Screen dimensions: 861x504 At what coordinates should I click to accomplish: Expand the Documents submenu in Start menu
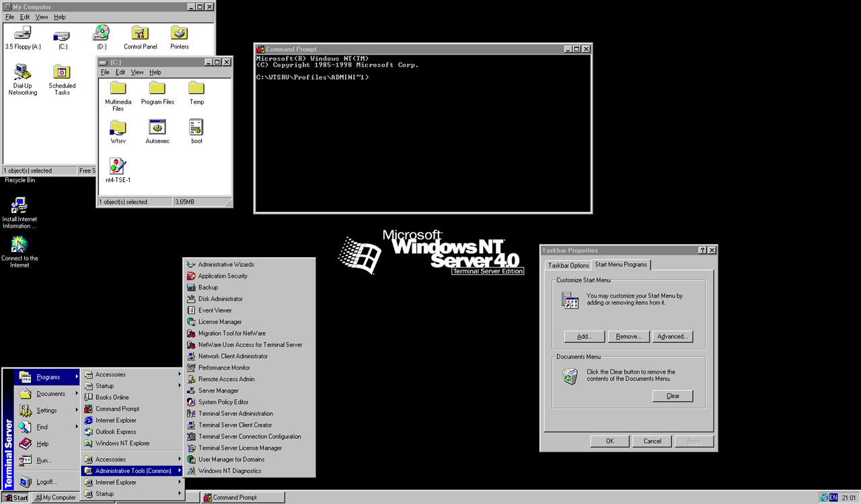[50, 394]
